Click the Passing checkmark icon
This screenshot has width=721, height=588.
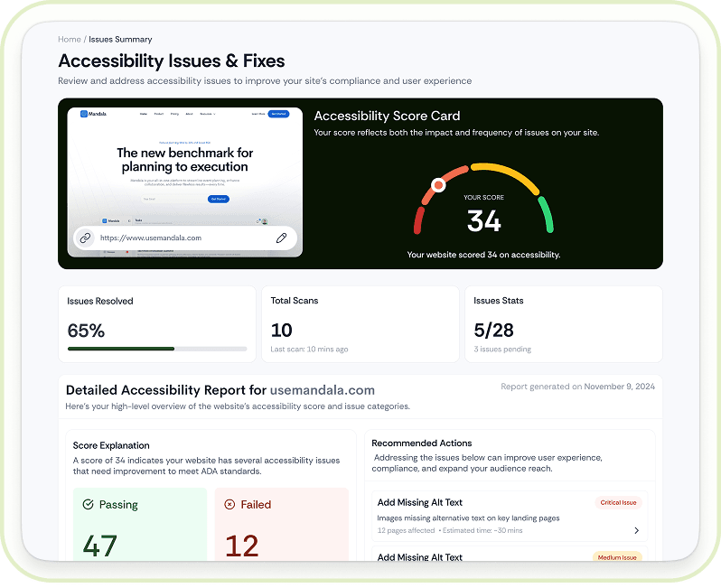pos(88,504)
